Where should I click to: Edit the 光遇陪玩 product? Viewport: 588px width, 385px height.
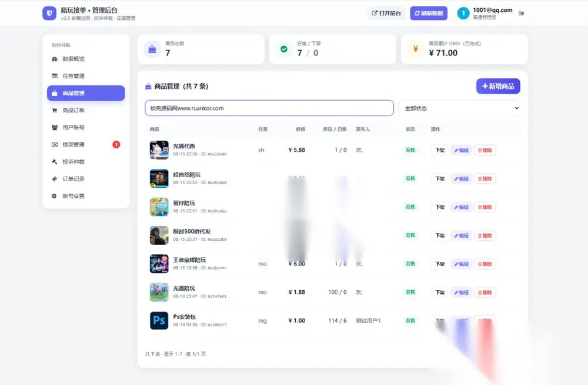461,293
